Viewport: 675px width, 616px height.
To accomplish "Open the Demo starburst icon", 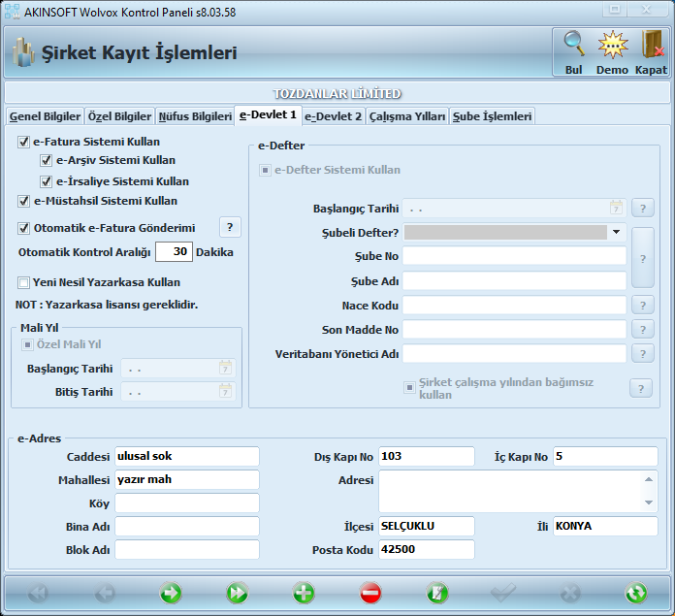I will (613, 44).
